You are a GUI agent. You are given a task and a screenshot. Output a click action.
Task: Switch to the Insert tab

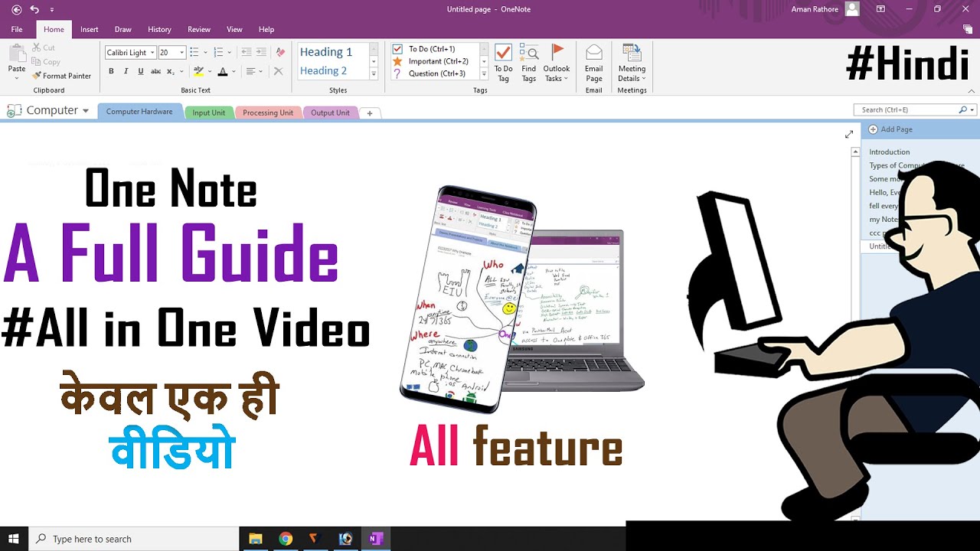pos(90,29)
